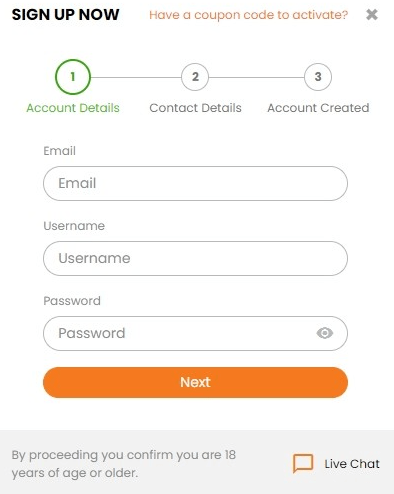Click the 18 years age confirmation notice
Screen dimensions: 394x494
124,464
